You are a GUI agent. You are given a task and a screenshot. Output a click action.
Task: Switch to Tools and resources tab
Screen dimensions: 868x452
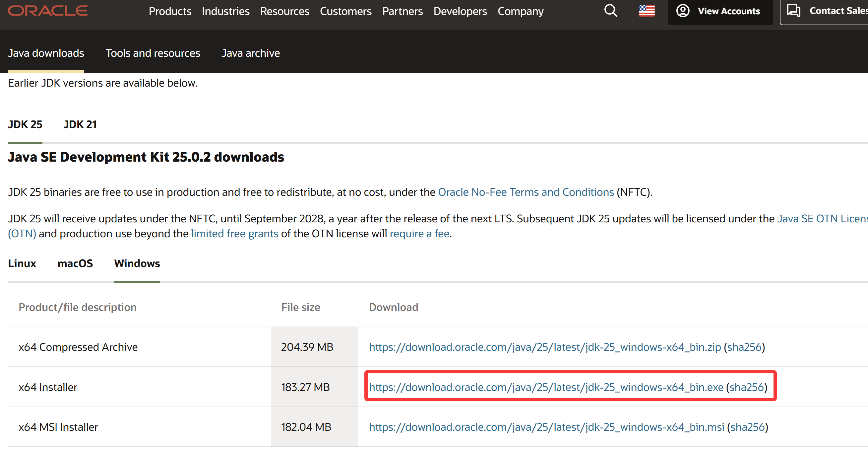[x=153, y=53]
